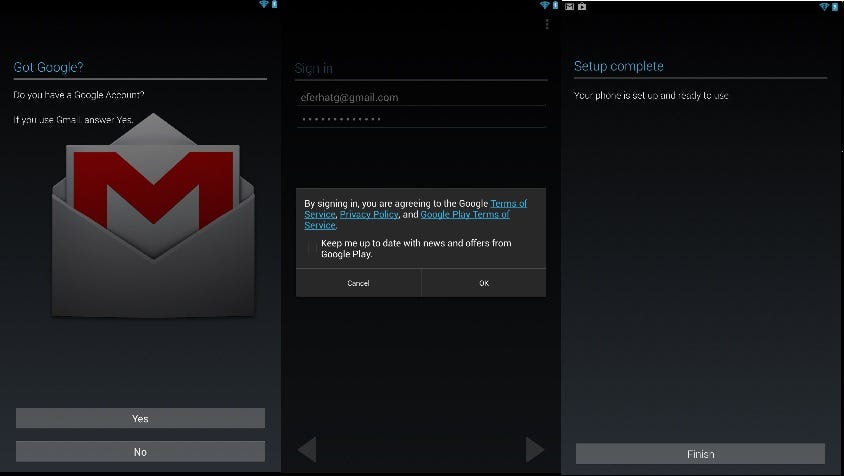The width and height of the screenshot is (844, 476).
Task: Go forward with the right arrow
Action: pyautogui.click(x=534, y=449)
